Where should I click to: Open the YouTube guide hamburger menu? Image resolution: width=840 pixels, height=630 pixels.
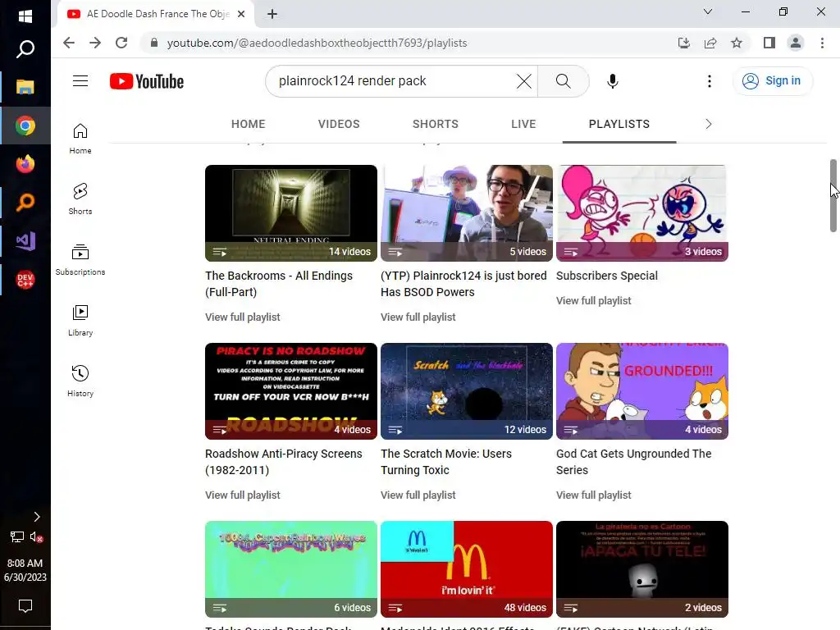click(x=80, y=81)
